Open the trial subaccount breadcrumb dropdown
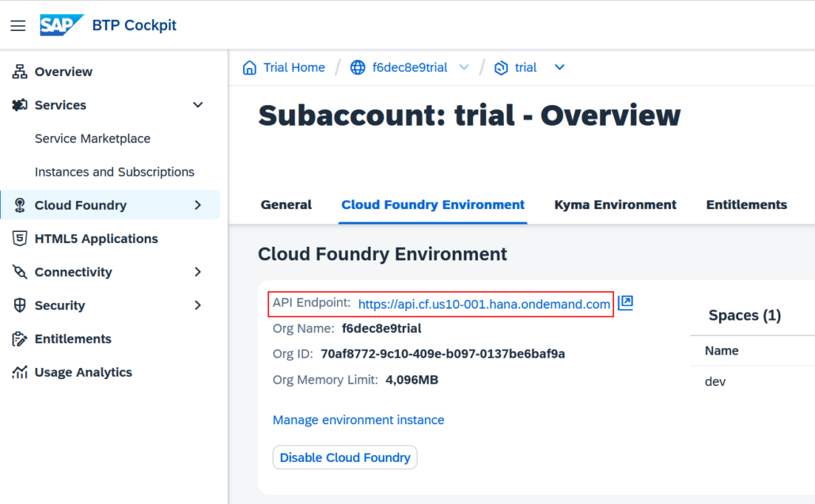The height and width of the screenshot is (504, 815). pyautogui.click(x=559, y=67)
